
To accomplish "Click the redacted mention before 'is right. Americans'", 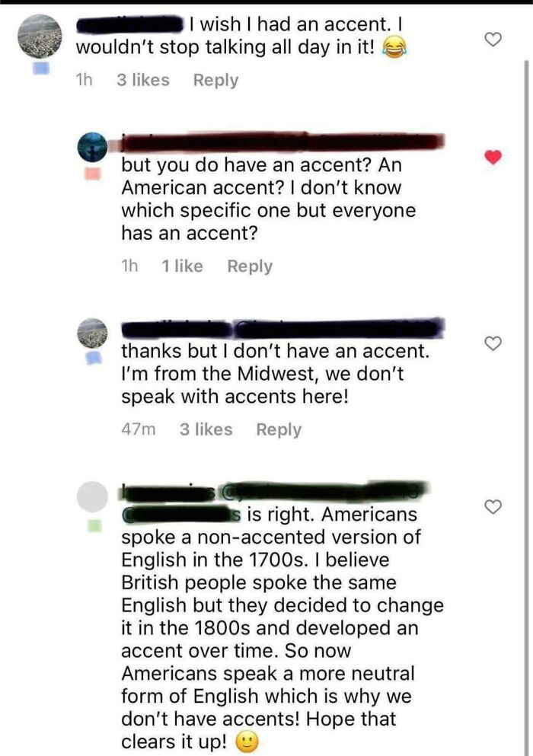I will (x=181, y=515).
